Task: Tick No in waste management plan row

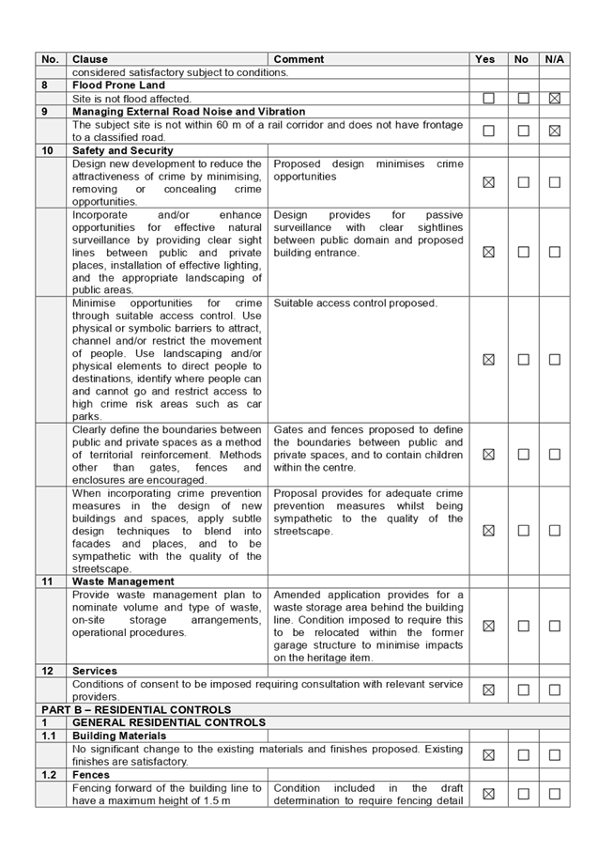Action: coord(523,626)
